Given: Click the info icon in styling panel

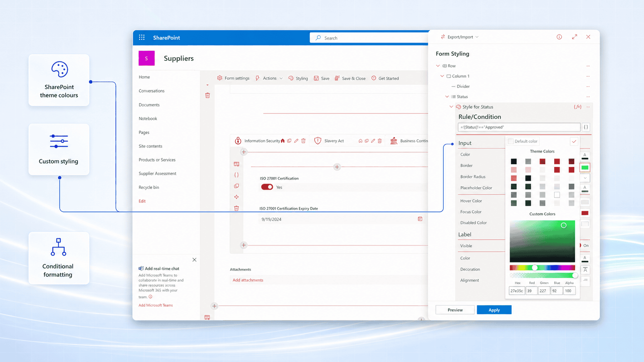Looking at the screenshot, I should [559, 37].
